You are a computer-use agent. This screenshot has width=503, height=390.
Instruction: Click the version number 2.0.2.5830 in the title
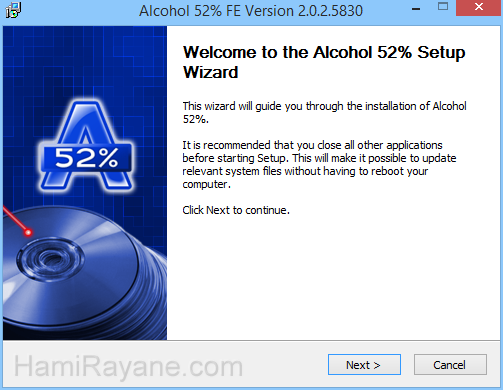click(330, 11)
